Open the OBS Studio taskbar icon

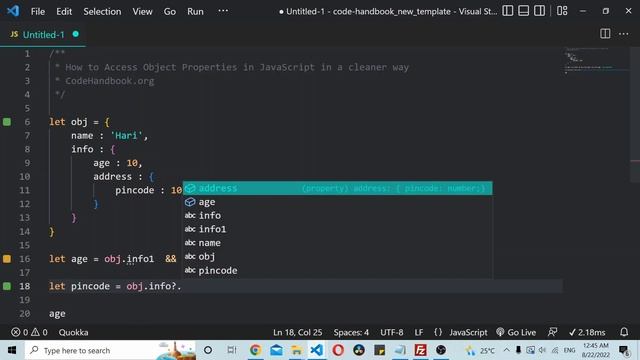tap(441, 350)
